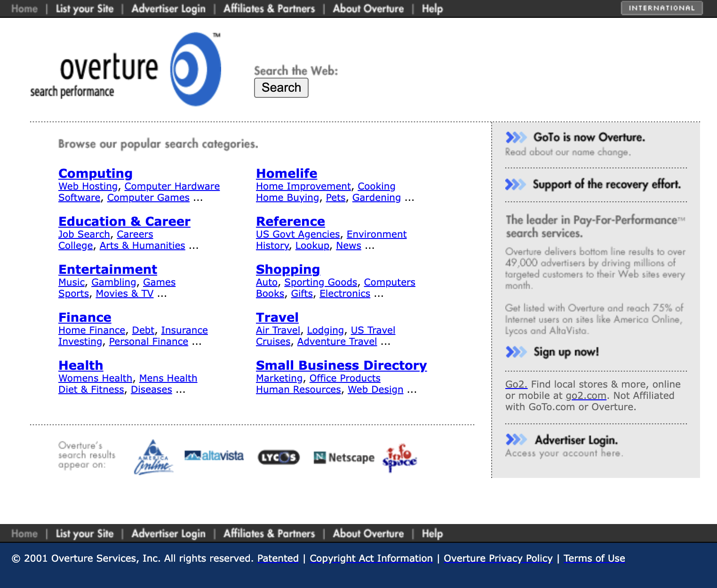This screenshot has height=588, width=717.
Task: Open the Movies & TV link
Action: click(x=125, y=294)
